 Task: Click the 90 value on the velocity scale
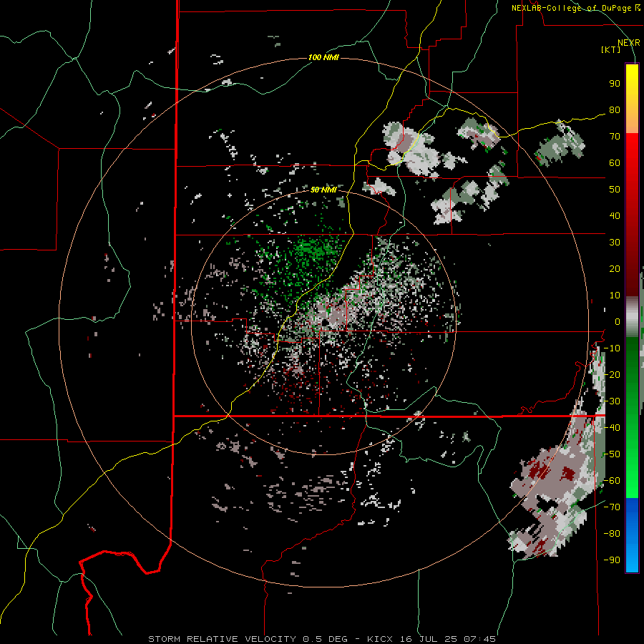coord(615,84)
